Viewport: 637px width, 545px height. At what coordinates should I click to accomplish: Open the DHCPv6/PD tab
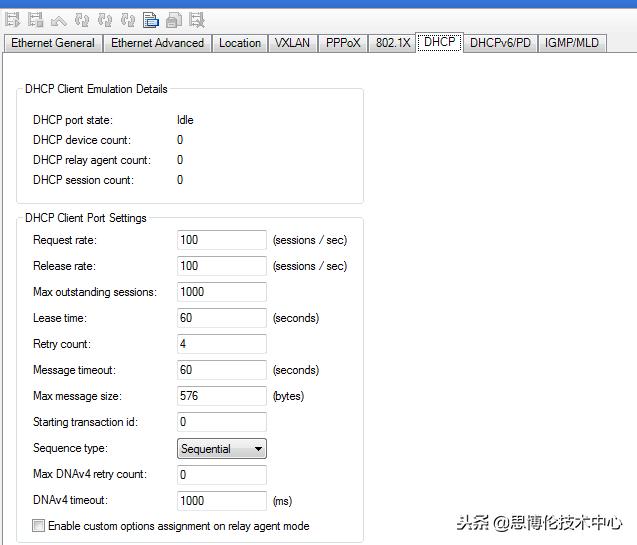click(500, 43)
